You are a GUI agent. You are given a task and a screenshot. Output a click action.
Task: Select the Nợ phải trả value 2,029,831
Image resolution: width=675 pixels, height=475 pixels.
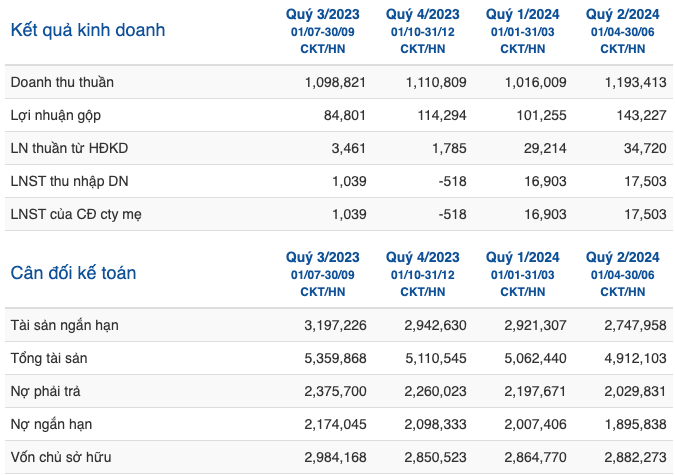click(x=635, y=391)
